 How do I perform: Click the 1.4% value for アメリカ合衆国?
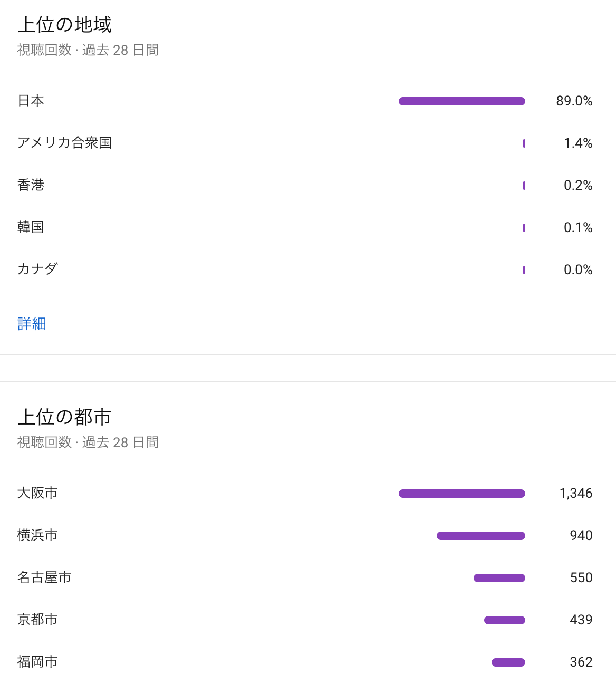point(577,143)
